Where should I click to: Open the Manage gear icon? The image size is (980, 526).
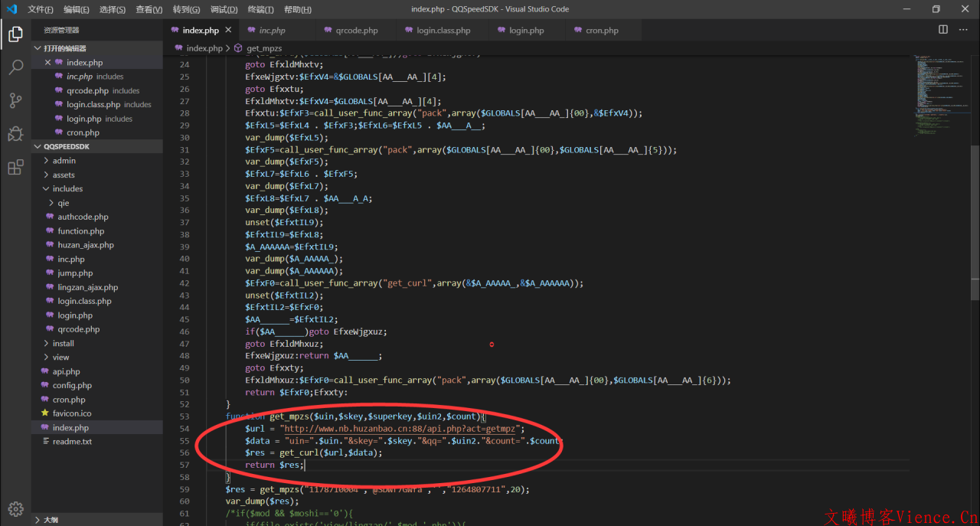tap(15, 509)
